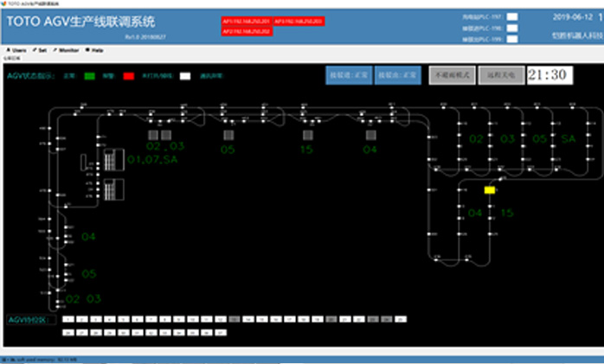Select AGV status box 14
Screen dimensions: 604x364
[248, 319]
